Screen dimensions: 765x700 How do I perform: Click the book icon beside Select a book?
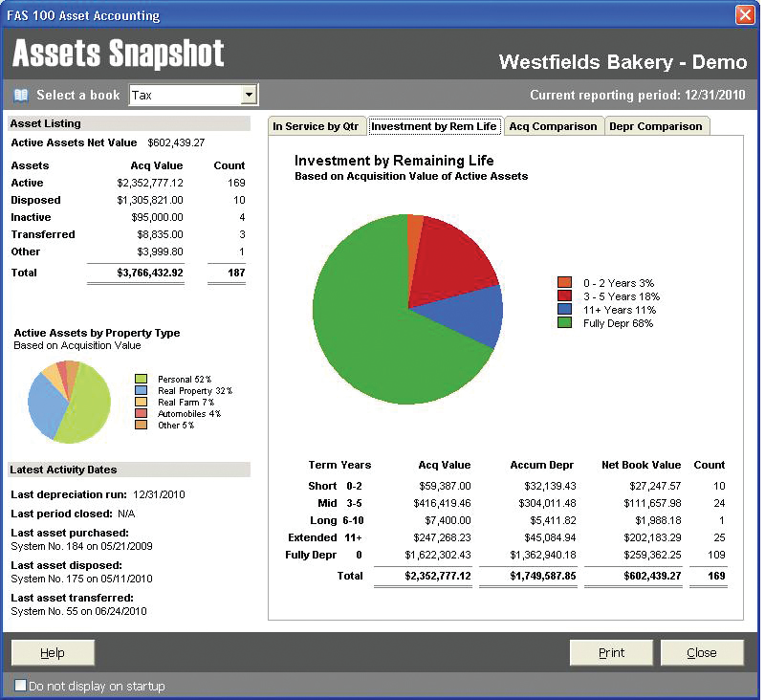tap(21, 95)
